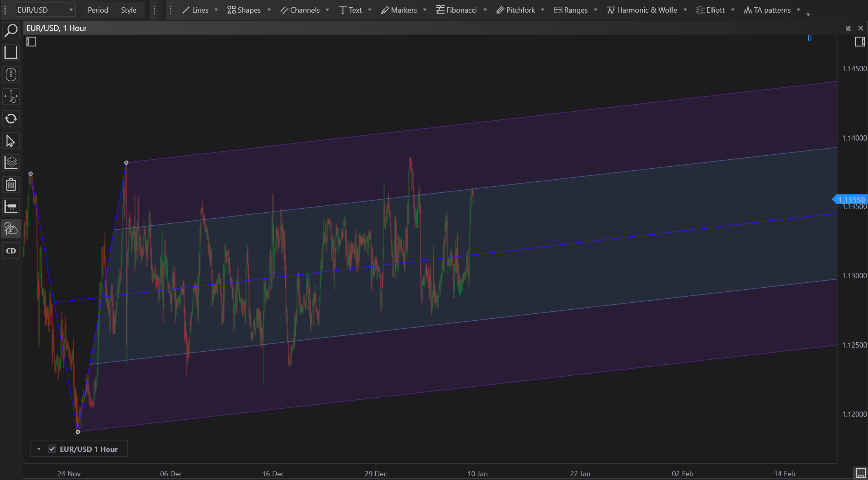The width and height of the screenshot is (868, 480).
Task: Open the Period menu
Action: pyautogui.click(x=98, y=10)
